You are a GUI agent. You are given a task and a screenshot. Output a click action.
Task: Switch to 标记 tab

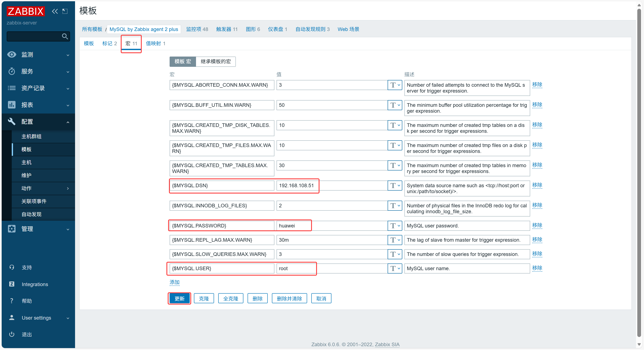coord(109,44)
